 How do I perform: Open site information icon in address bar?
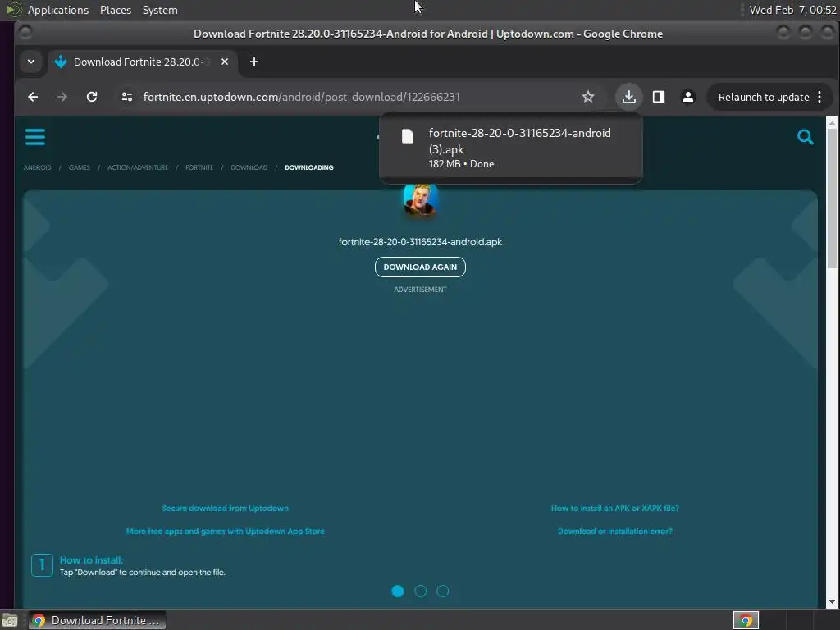point(127,97)
